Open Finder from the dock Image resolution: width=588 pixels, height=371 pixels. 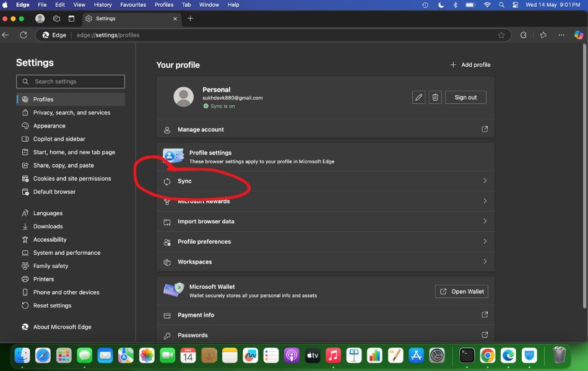click(x=22, y=355)
